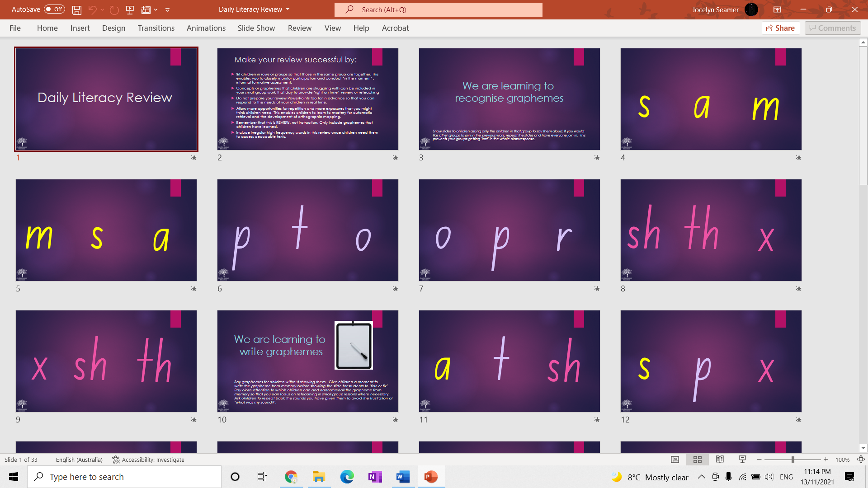
Task: Click Accessibility: Investigate in status bar
Action: pyautogui.click(x=148, y=460)
